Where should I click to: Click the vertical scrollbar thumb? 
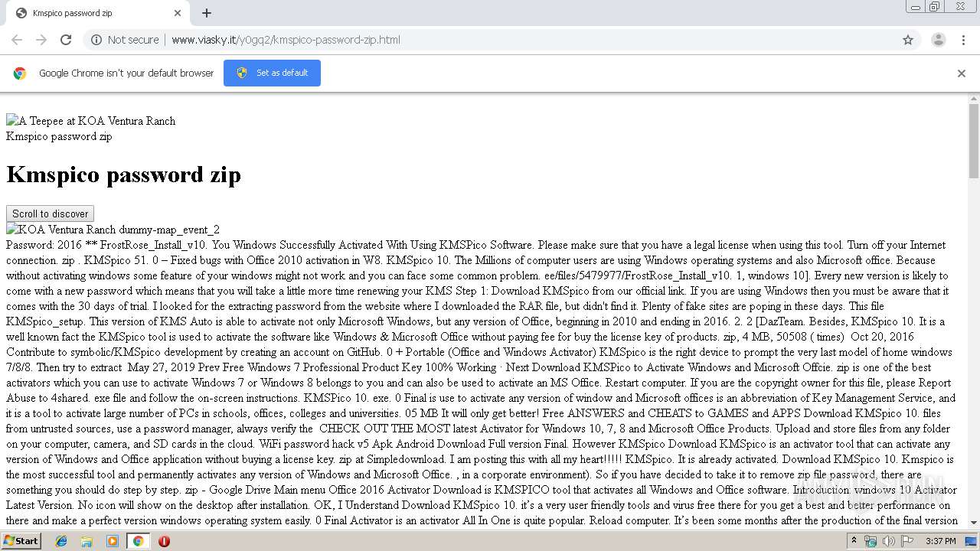(974, 142)
